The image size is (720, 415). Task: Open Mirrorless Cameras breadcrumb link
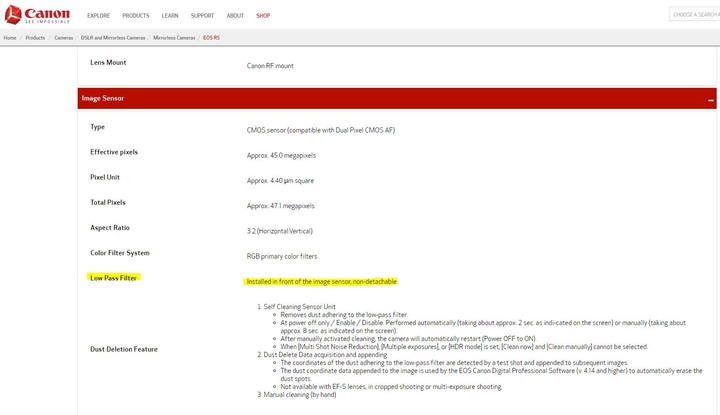[174, 38]
